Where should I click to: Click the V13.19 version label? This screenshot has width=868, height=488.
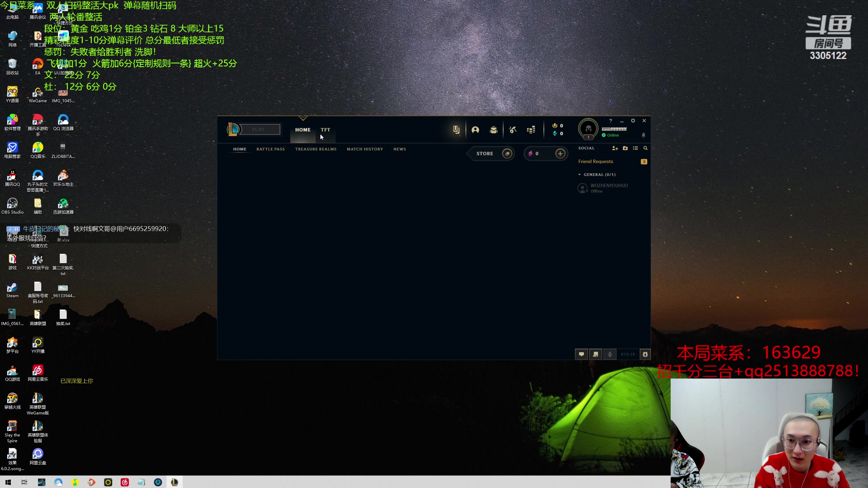(x=628, y=354)
